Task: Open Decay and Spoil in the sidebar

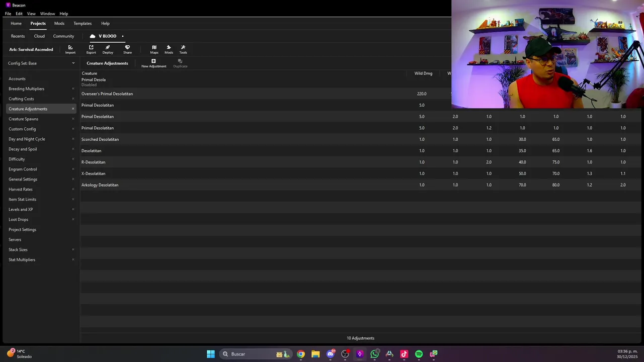Action: point(23,149)
